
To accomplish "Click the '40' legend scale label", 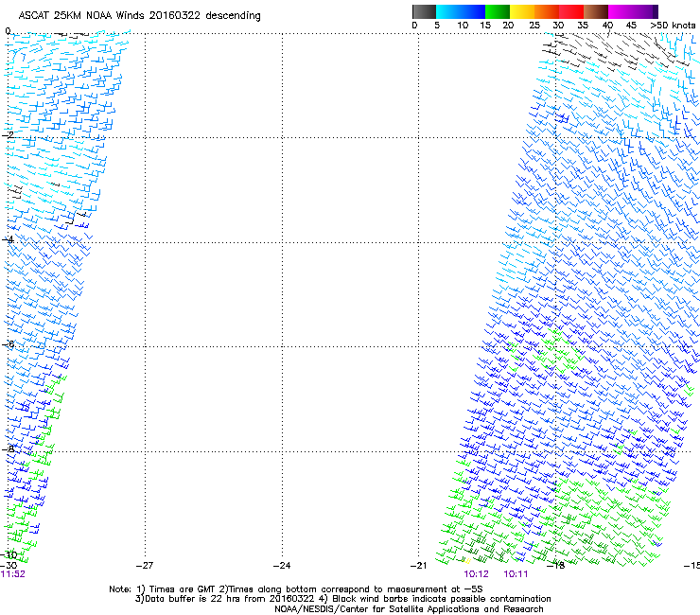I will (607, 26).
